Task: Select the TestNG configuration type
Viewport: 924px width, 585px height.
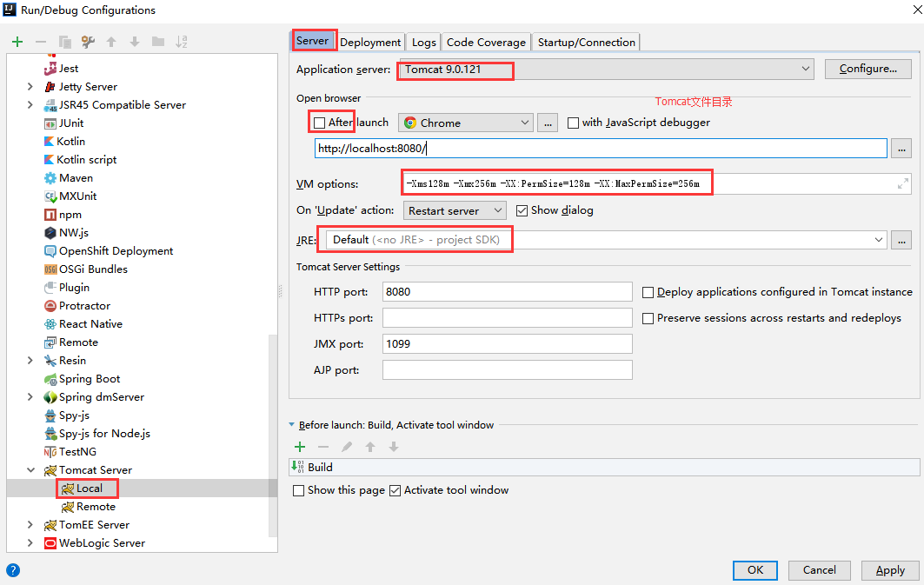Action: pos(70,452)
